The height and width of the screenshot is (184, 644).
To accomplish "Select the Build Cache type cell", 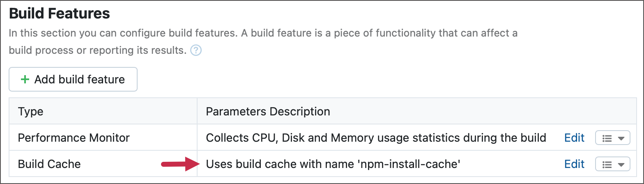I will [x=49, y=164].
